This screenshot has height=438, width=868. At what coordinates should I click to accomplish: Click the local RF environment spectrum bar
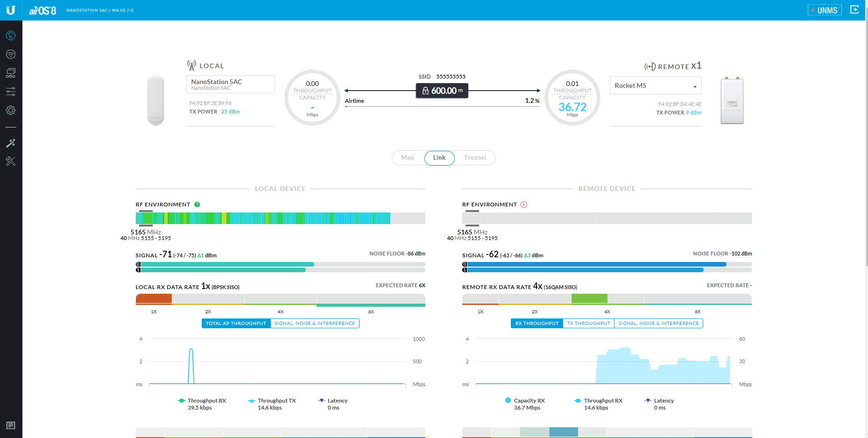281,218
